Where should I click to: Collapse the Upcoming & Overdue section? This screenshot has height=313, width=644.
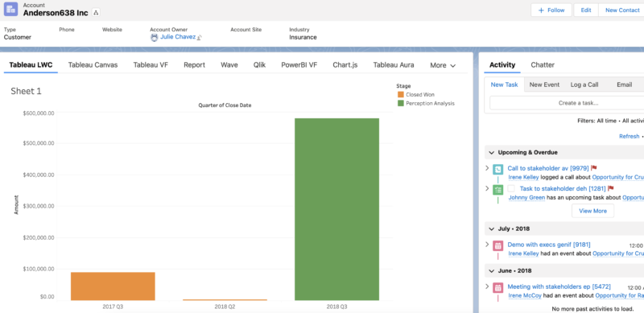(x=491, y=152)
